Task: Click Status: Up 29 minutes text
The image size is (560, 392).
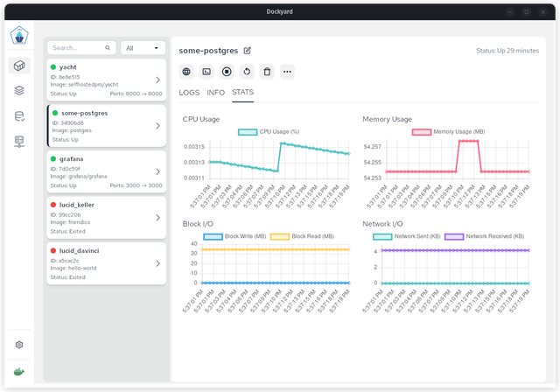Action: 507,51
